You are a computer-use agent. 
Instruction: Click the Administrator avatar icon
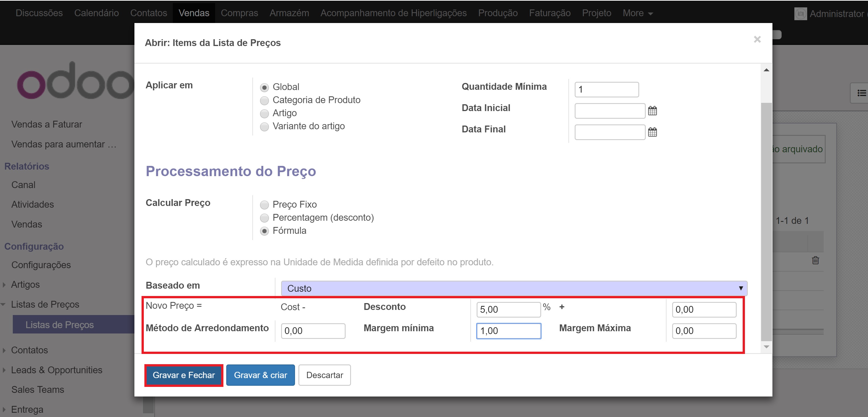[x=800, y=14]
